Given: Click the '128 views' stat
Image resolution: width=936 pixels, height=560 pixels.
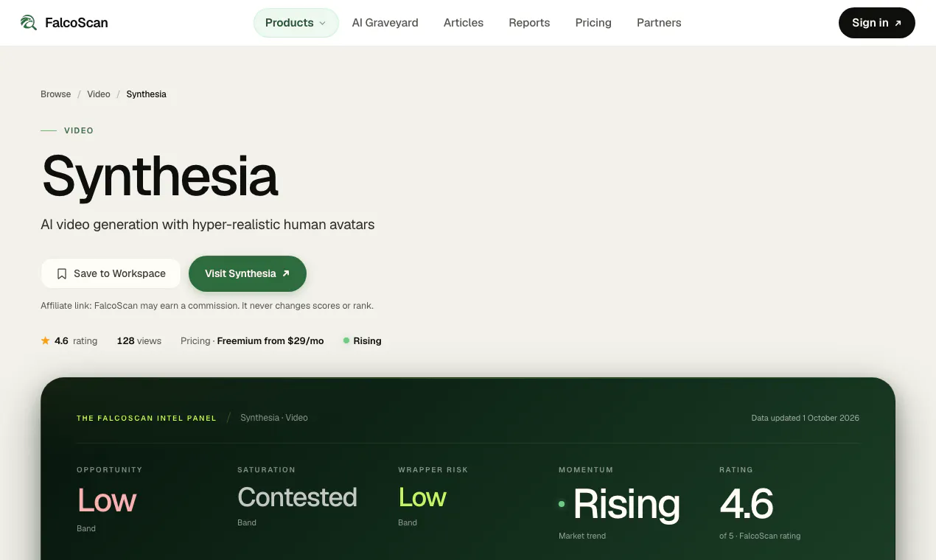Looking at the screenshot, I should pos(139,340).
